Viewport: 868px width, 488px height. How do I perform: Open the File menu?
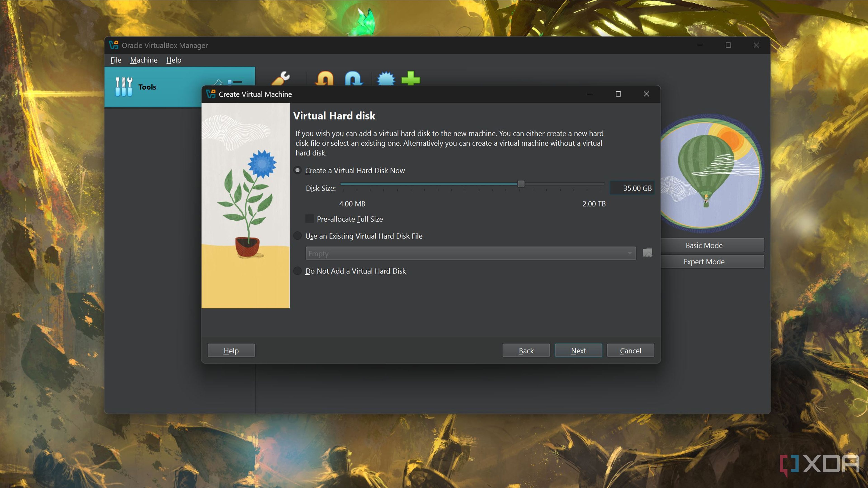116,60
